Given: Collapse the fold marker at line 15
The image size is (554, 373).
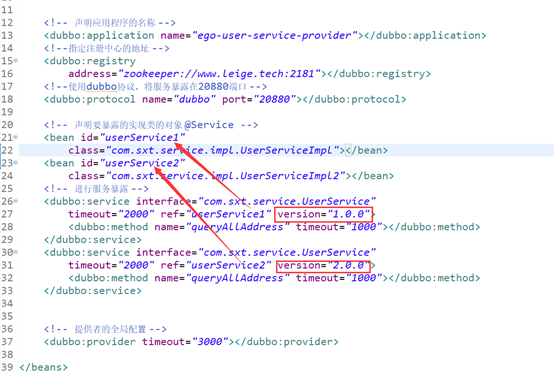Looking at the screenshot, I should (16, 61).
